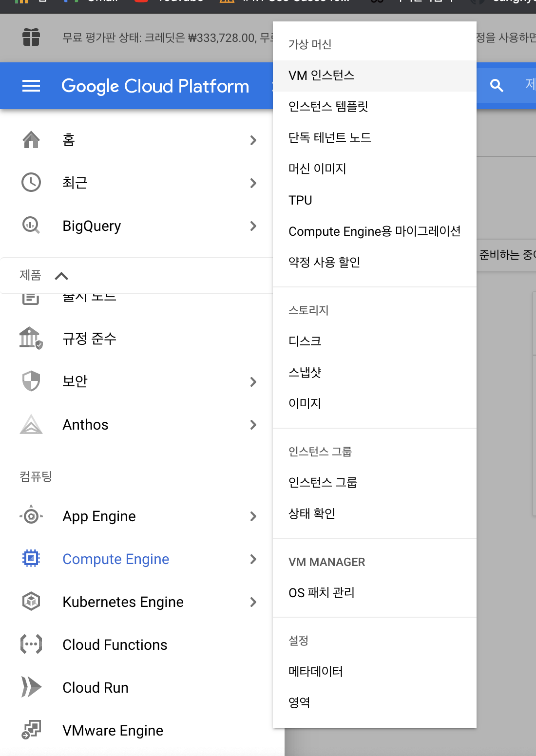
Task: Open 이미지 under 스토리지
Action: (375, 403)
